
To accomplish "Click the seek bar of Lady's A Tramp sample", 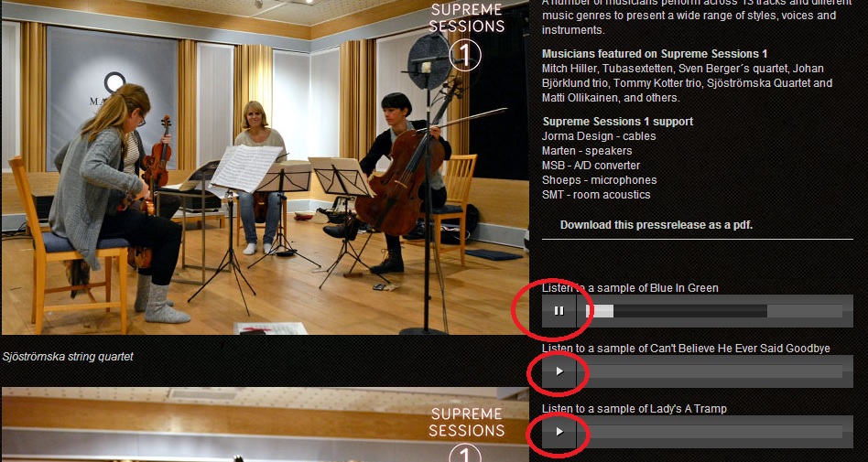I will pos(714,432).
